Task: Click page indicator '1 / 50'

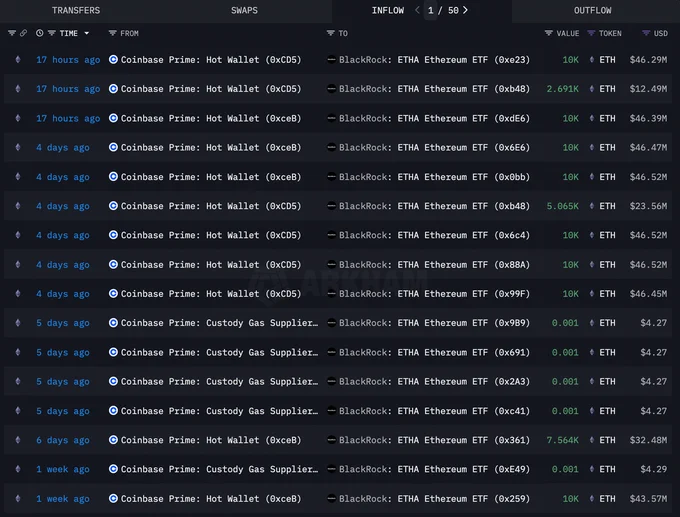Action: 443,10
